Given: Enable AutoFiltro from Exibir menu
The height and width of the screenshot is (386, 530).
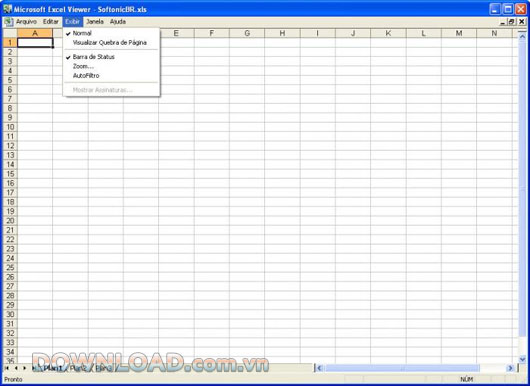Looking at the screenshot, I should click(112, 76).
